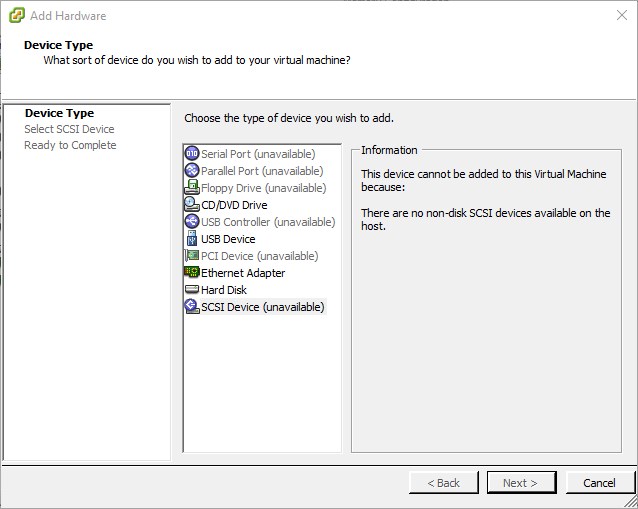The height and width of the screenshot is (509, 638).
Task: Go to Select SCSI Device step
Action: coord(69,129)
